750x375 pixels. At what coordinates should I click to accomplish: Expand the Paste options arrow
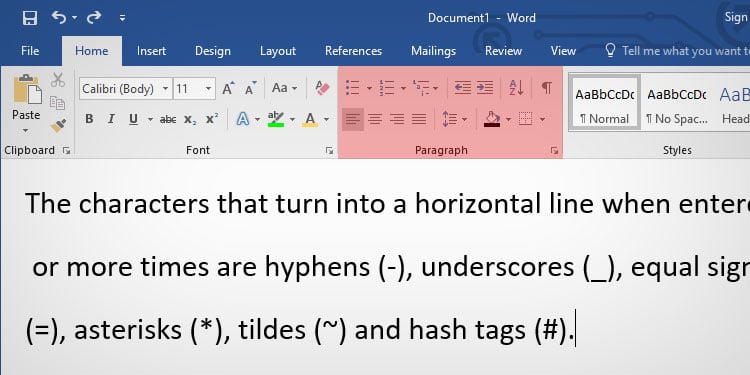[x=26, y=130]
